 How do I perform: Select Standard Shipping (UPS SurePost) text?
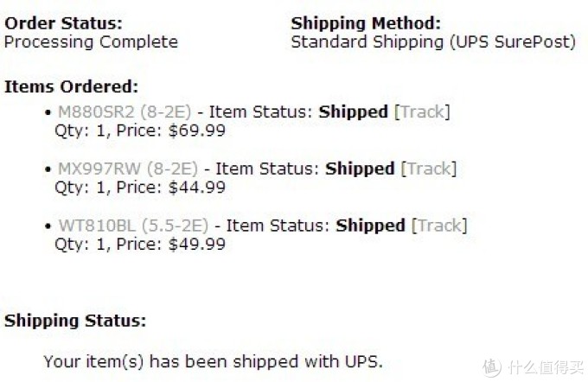[433, 42]
